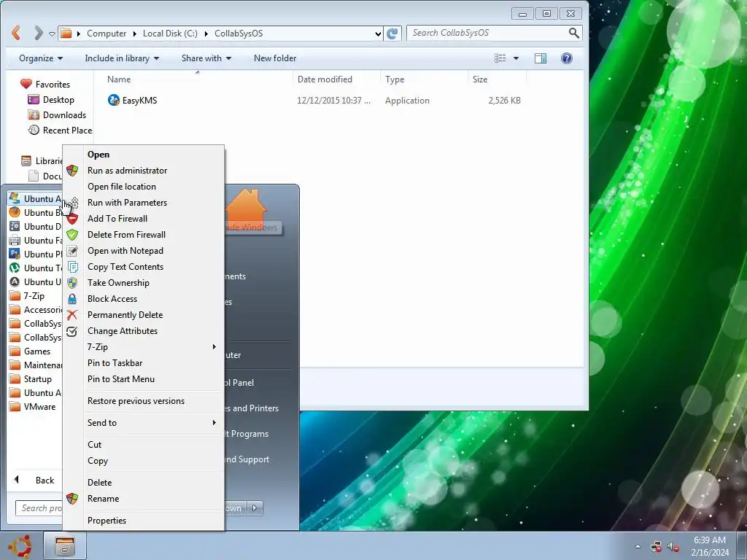The image size is (747, 560).
Task: Click the Open with Notepad icon
Action: [72, 251]
